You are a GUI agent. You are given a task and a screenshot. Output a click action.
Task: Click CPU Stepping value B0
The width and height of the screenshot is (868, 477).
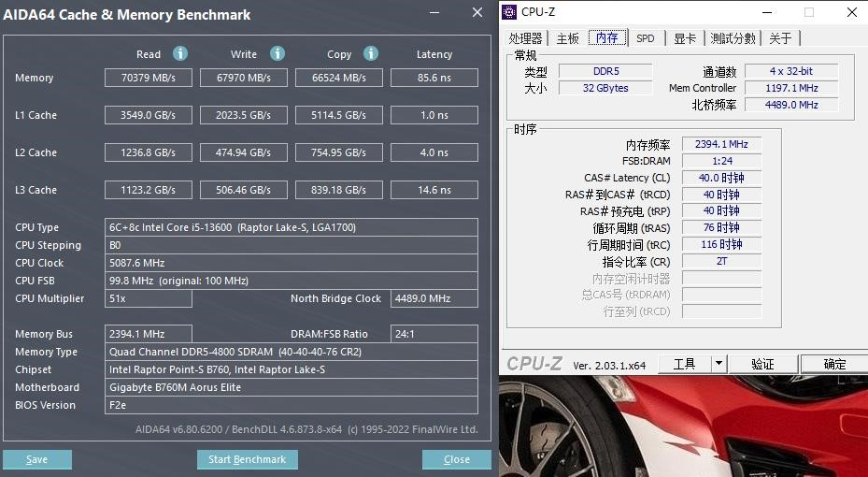pyautogui.click(x=292, y=245)
